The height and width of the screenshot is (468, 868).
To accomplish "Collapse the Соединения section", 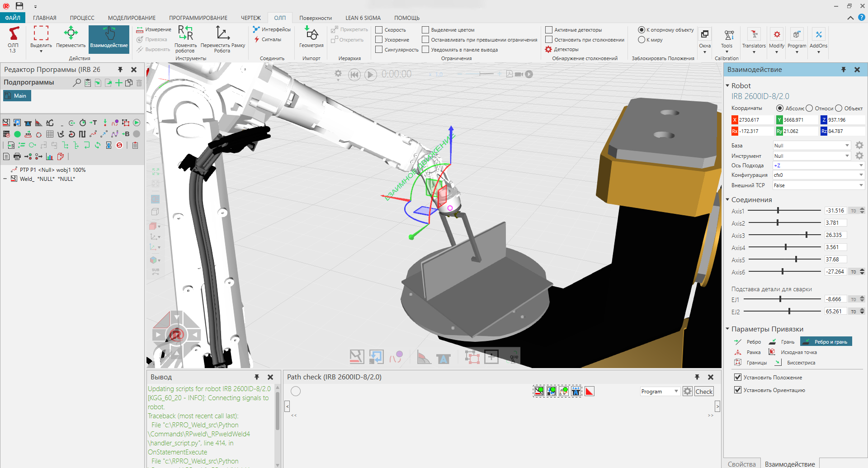I will 727,199.
